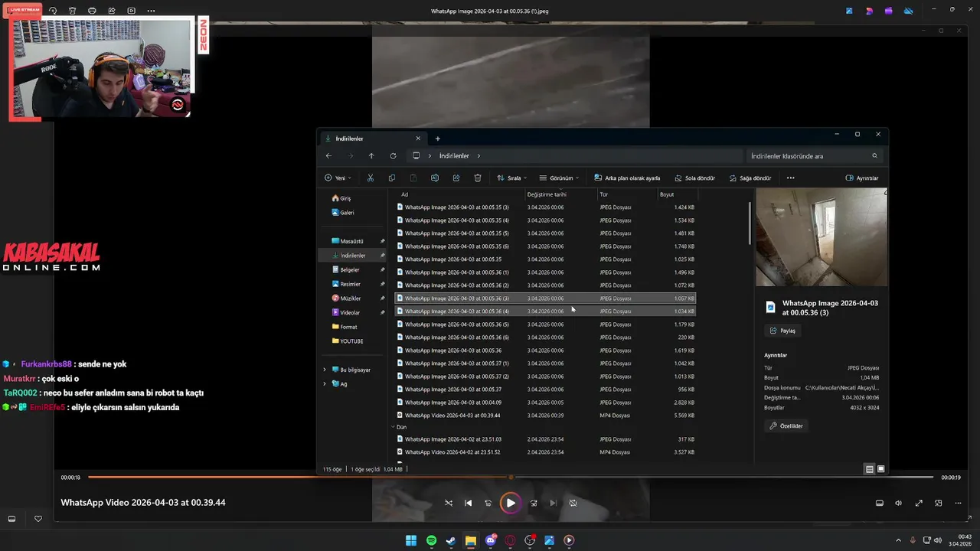Expand Bu bilgisayar in navigation pane
The image size is (980, 551).
click(325, 370)
